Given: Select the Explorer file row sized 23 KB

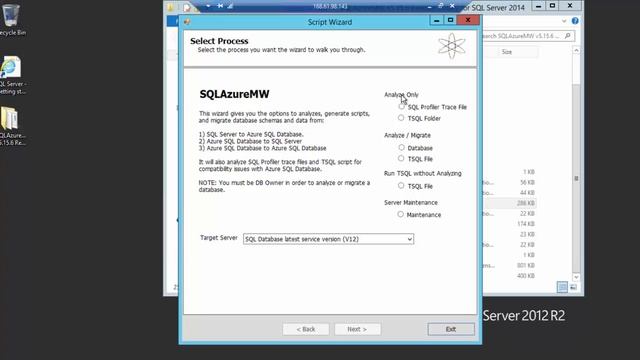Looking at the screenshot, I should coord(510,234).
